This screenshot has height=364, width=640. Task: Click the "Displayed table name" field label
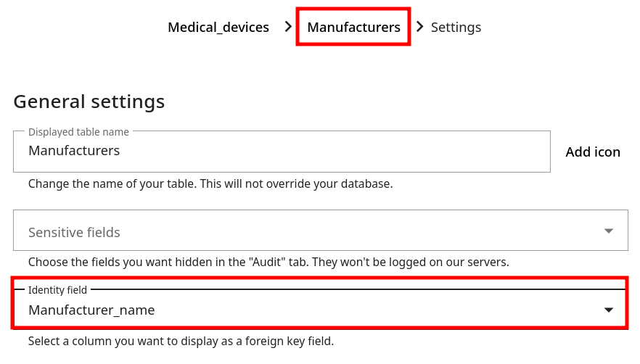[78, 132]
